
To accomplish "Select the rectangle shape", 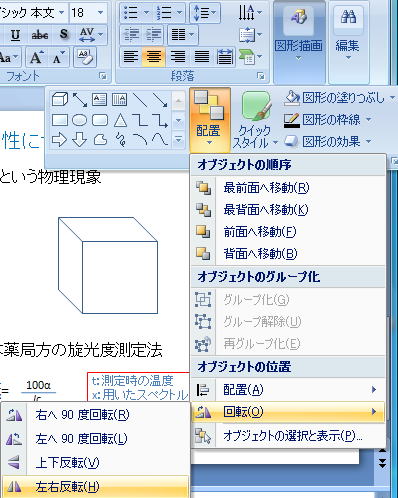I will (60, 120).
